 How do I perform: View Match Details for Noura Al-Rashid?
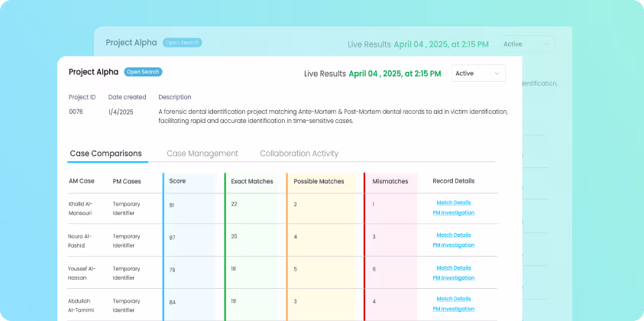tap(454, 235)
